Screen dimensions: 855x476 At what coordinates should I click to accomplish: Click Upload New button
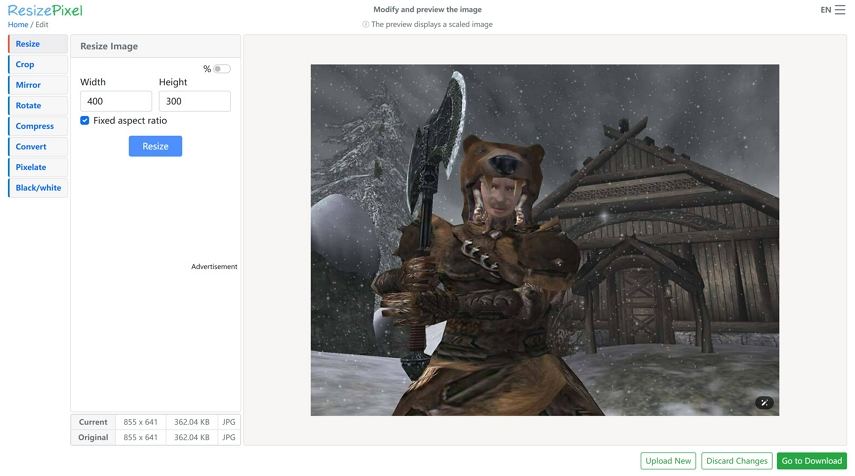[x=668, y=461]
